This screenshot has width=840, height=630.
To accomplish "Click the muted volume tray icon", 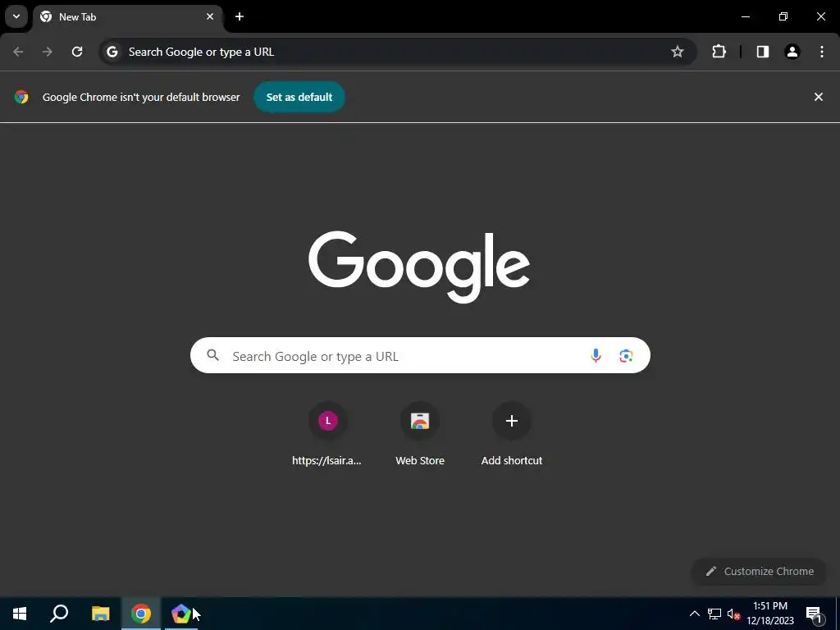I will tap(733, 614).
